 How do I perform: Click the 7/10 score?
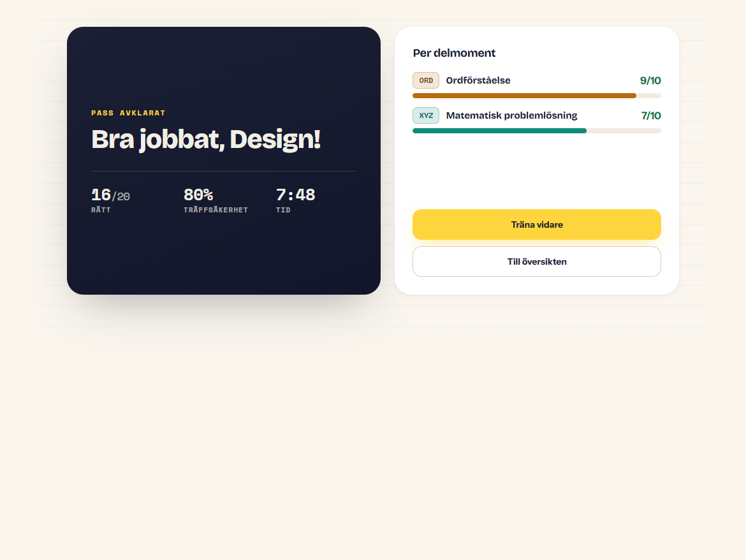pos(651,115)
